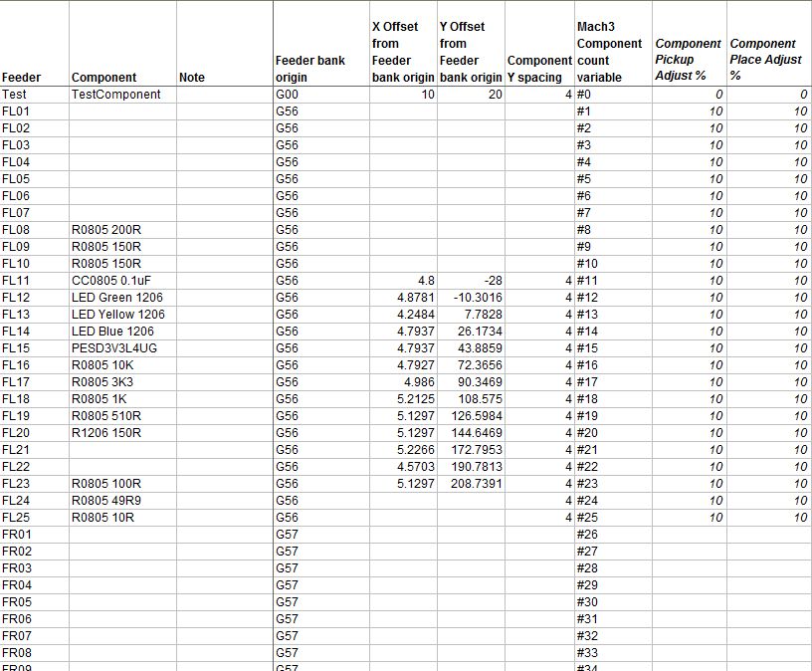812x671 pixels.
Task: Select the FR01 feeder cell
Action: (x=17, y=535)
